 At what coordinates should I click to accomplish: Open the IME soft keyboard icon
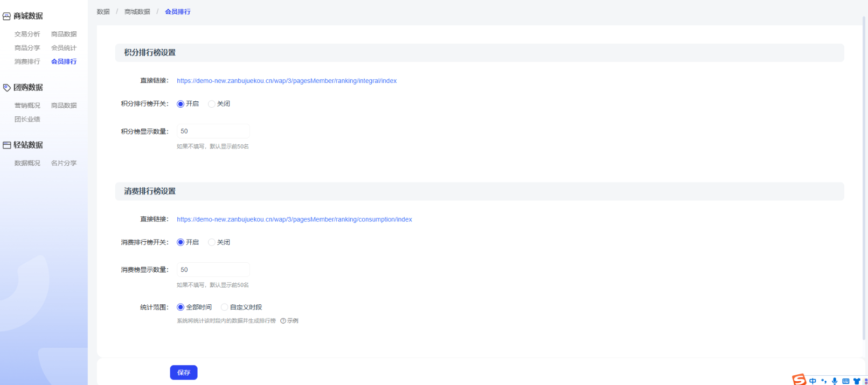coord(846,381)
